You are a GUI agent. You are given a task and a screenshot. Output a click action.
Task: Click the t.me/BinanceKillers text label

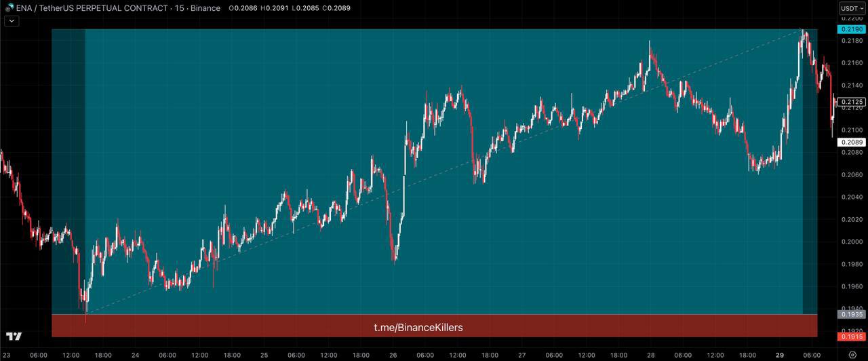point(418,328)
